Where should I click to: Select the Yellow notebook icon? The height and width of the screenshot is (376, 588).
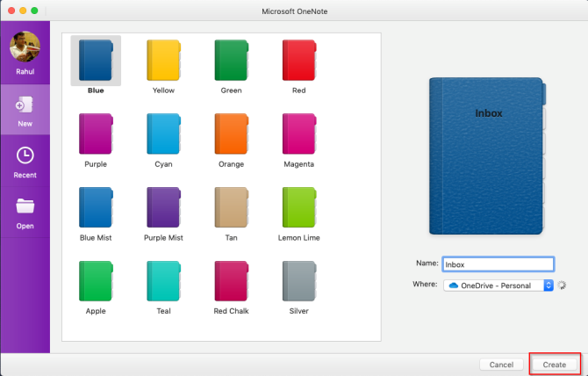pyautogui.click(x=162, y=61)
